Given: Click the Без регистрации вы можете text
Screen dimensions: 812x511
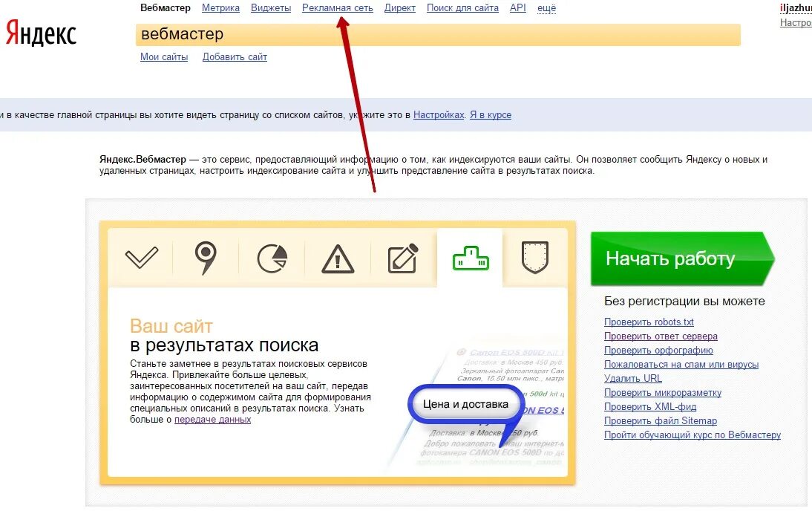Looking at the screenshot, I should (x=684, y=301).
